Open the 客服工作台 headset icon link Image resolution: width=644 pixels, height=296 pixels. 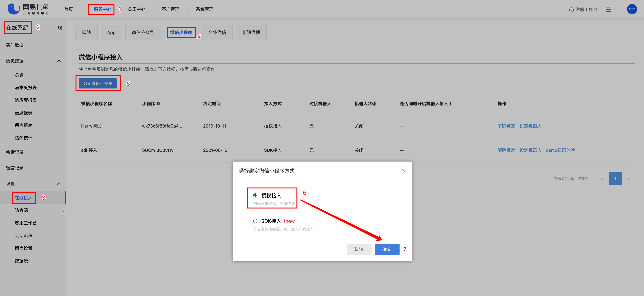coord(583,9)
